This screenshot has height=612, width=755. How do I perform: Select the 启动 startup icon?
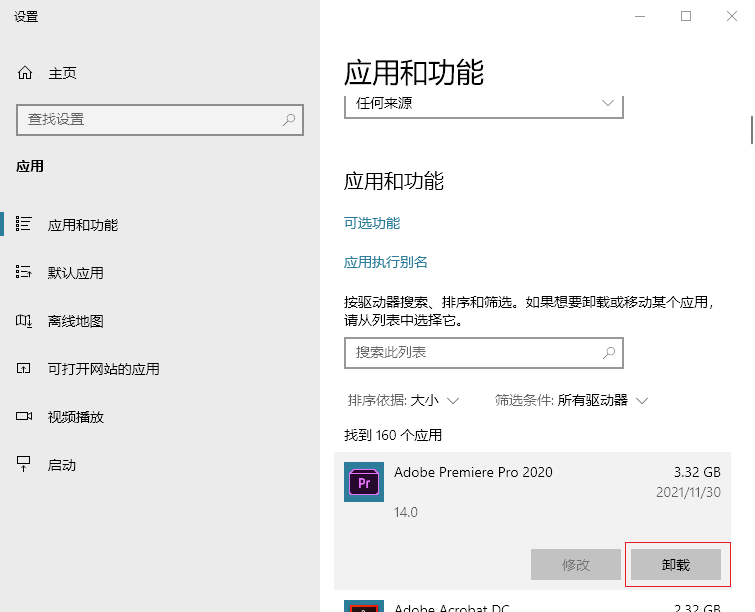pos(23,464)
